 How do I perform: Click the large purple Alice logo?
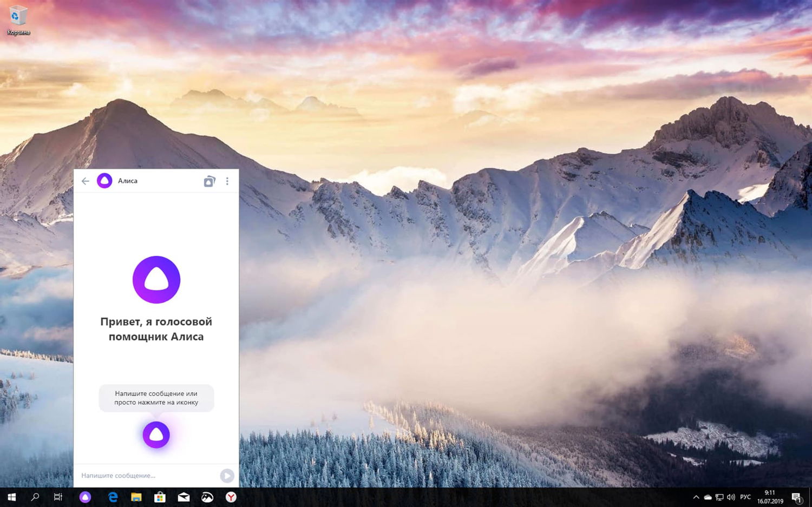(x=156, y=279)
